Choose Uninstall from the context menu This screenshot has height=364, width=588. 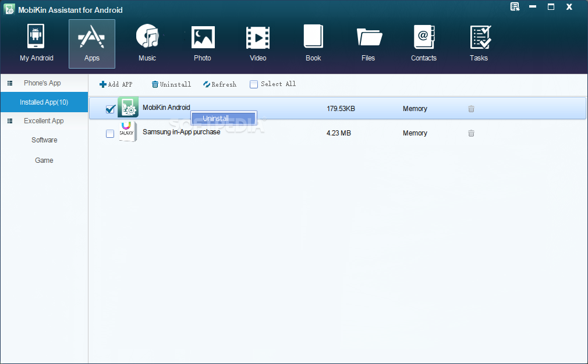pos(224,119)
